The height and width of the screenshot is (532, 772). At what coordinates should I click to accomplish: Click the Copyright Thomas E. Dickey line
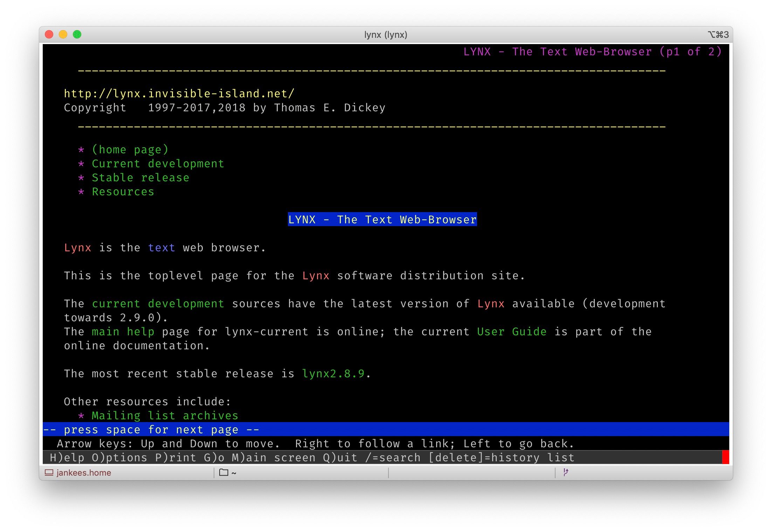[225, 108]
